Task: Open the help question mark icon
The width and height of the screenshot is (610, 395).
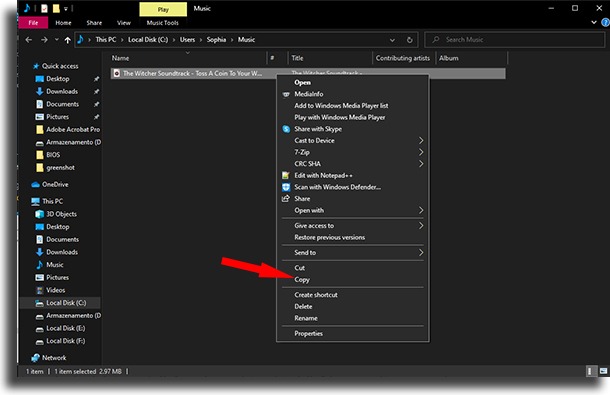Action: (605, 23)
